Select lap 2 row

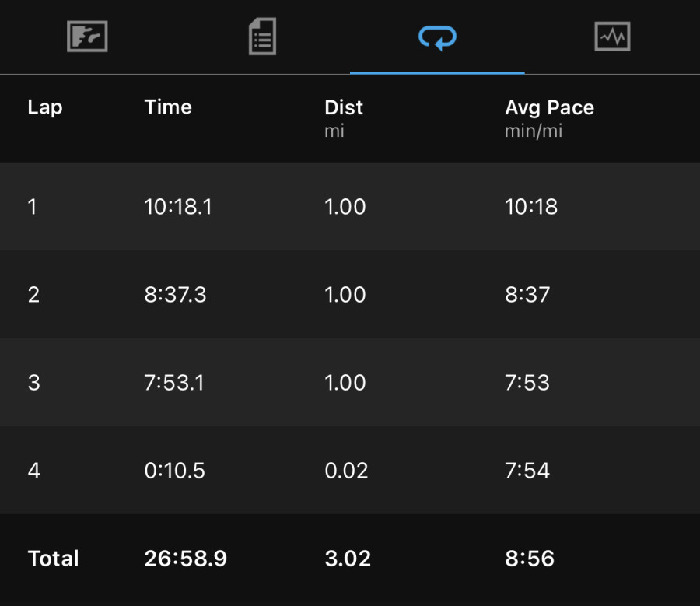pos(350,294)
